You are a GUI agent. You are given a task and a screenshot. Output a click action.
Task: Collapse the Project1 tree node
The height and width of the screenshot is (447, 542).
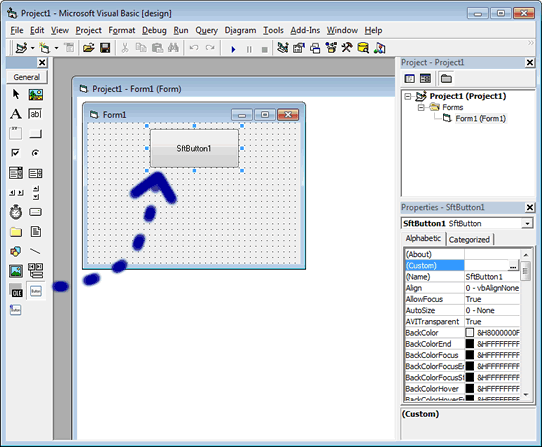408,96
